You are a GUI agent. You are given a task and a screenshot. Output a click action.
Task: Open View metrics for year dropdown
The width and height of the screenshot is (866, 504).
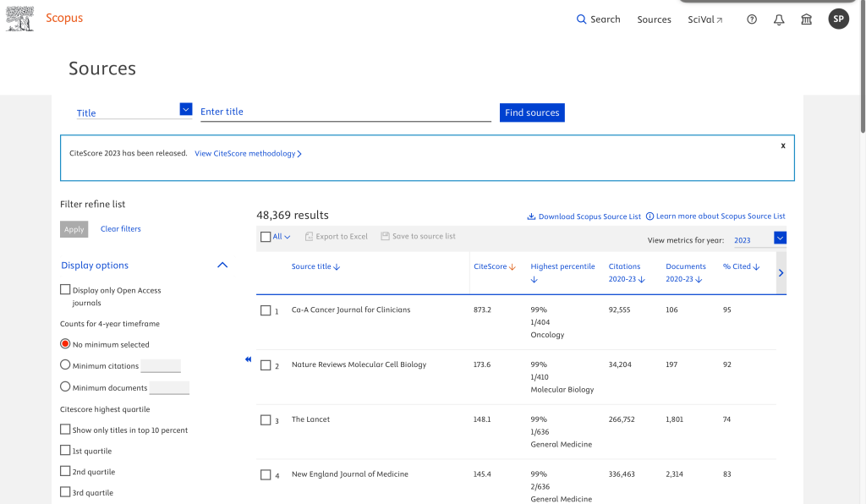point(760,239)
